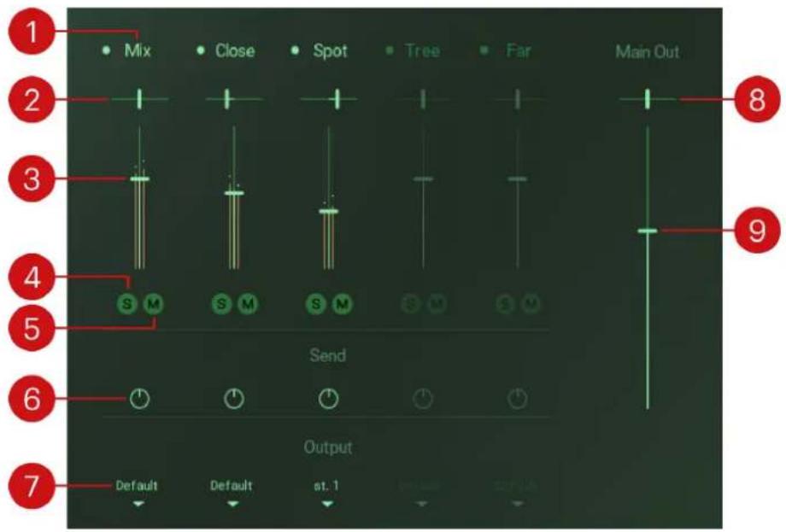Click the Main Out volume fader handle
786x532 pixels.
(x=647, y=231)
